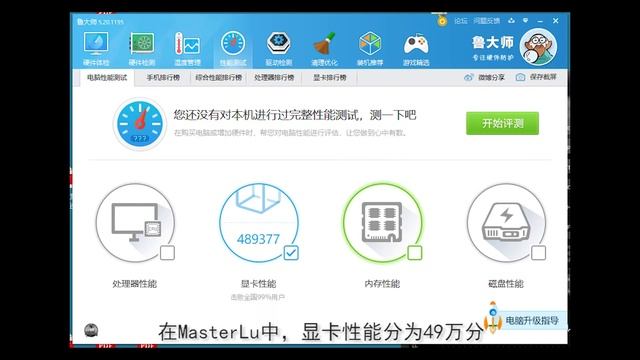Switch to the 手机排行榜 tab
The height and width of the screenshot is (360, 640).
[x=163, y=78]
